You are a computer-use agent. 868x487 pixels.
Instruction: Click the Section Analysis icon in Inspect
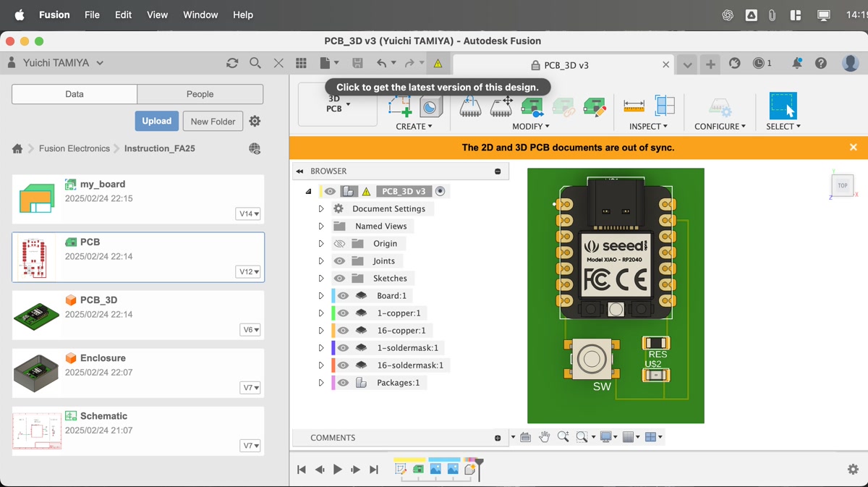pos(665,106)
